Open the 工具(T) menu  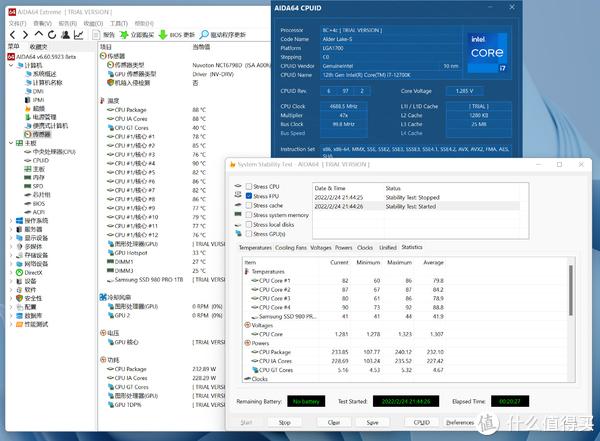(119, 23)
